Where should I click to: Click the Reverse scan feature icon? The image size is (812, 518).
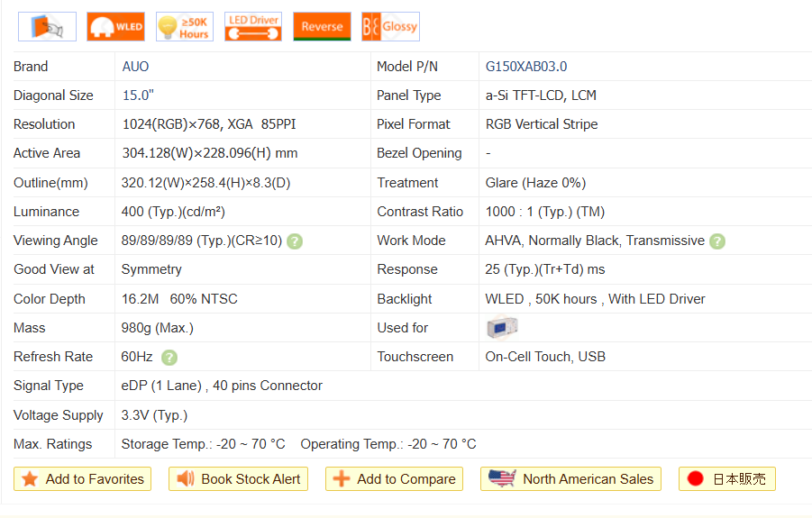tap(322, 26)
